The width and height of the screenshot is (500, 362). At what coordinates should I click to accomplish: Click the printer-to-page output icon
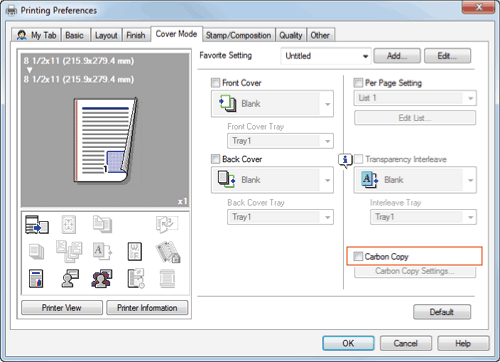click(x=37, y=224)
